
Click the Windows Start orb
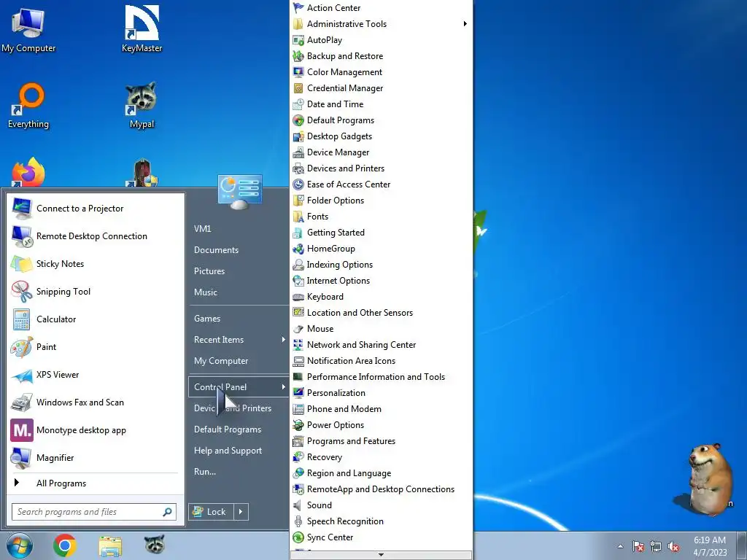[20, 545]
